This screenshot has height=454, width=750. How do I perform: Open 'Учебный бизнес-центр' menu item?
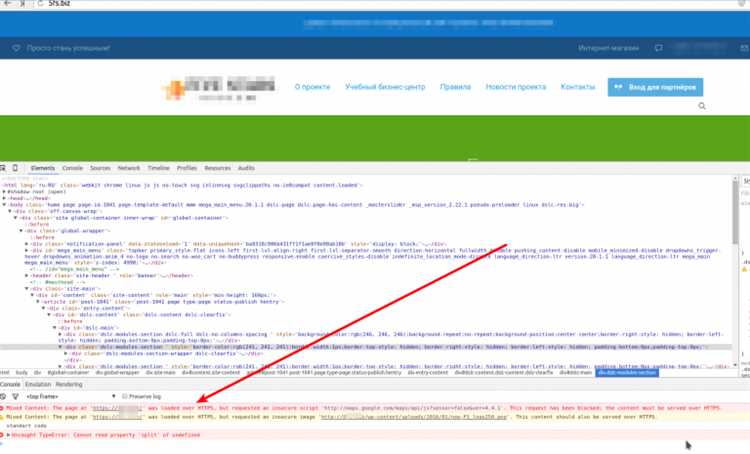[385, 87]
